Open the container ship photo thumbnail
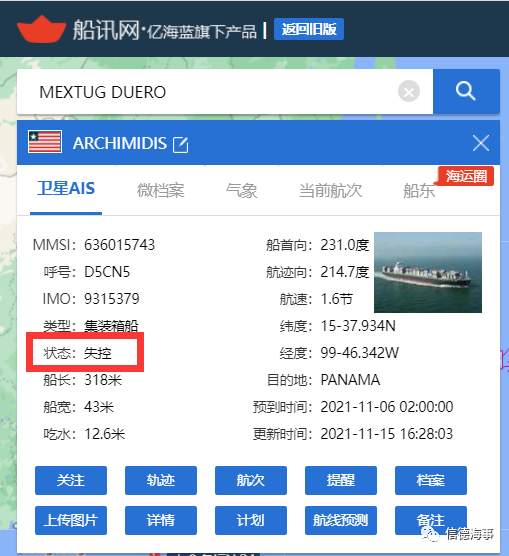 [x=428, y=272]
